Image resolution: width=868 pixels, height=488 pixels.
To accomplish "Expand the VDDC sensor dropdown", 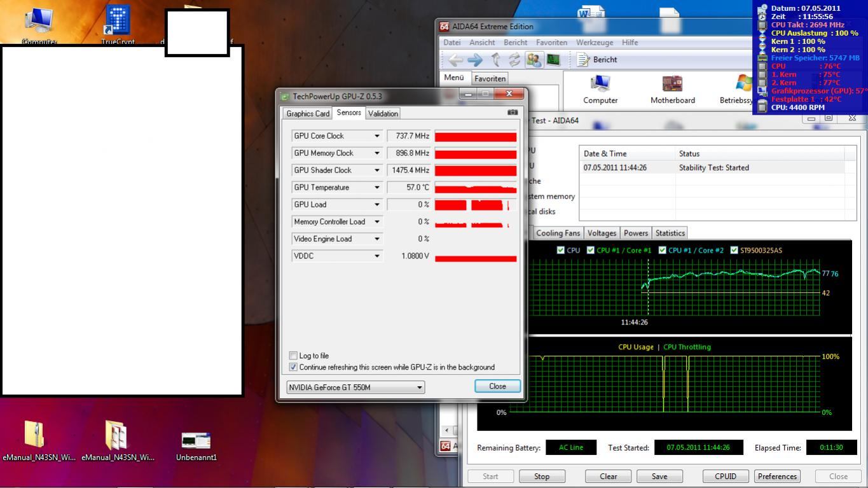I will click(377, 256).
